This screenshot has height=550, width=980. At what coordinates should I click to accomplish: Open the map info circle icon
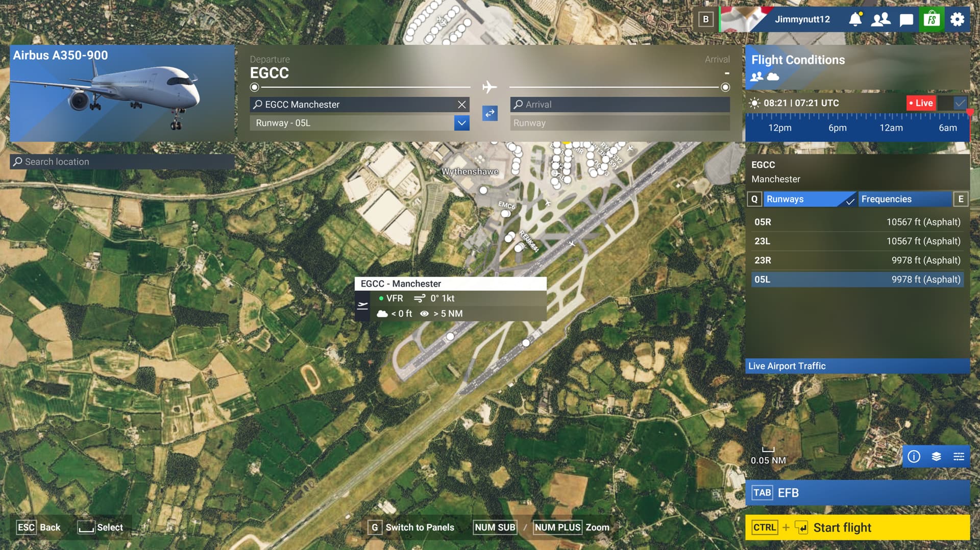(914, 457)
